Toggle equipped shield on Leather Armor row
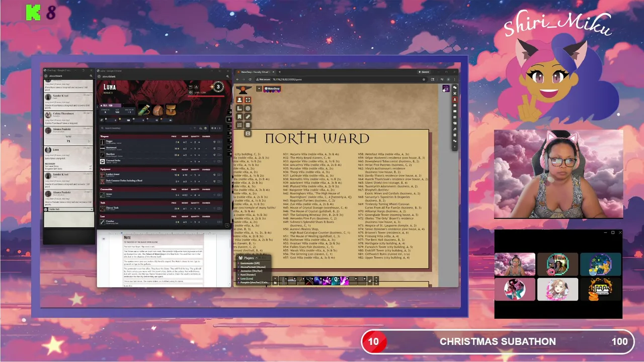Viewport: 644px width, 362px height. point(215,175)
